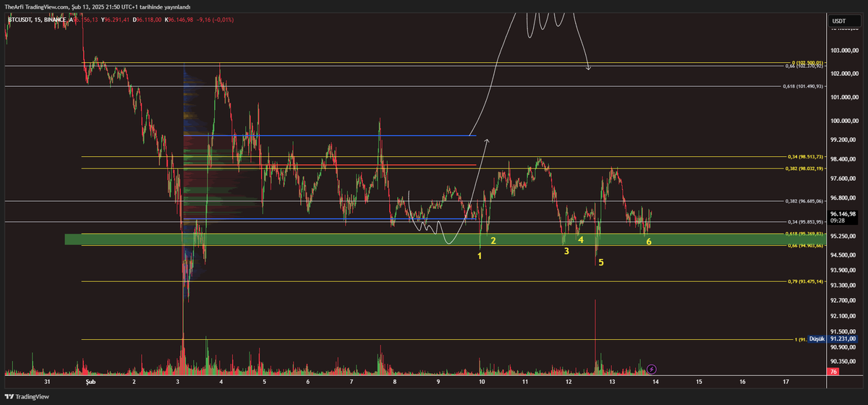Click the 14 date label on time axis
The image size is (868, 405).
click(x=655, y=380)
